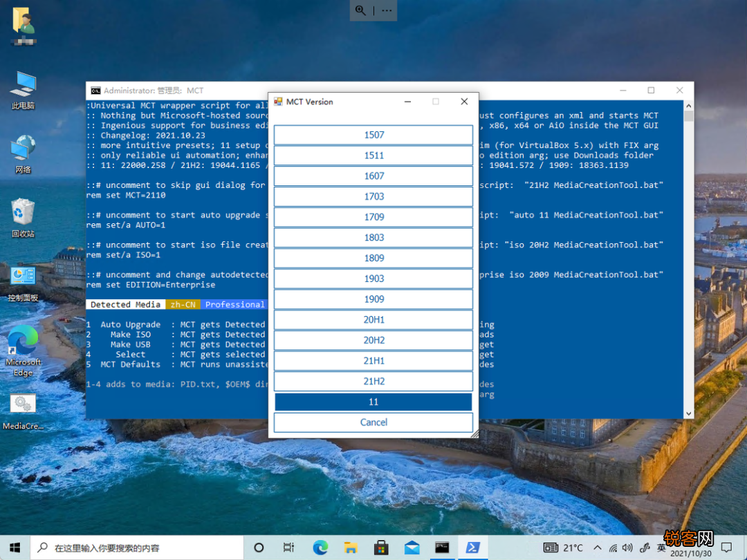The width and height of the screenshot is (747, 560).
Task: Click the 'Detected Media' label in console
Action: [125, 304]
